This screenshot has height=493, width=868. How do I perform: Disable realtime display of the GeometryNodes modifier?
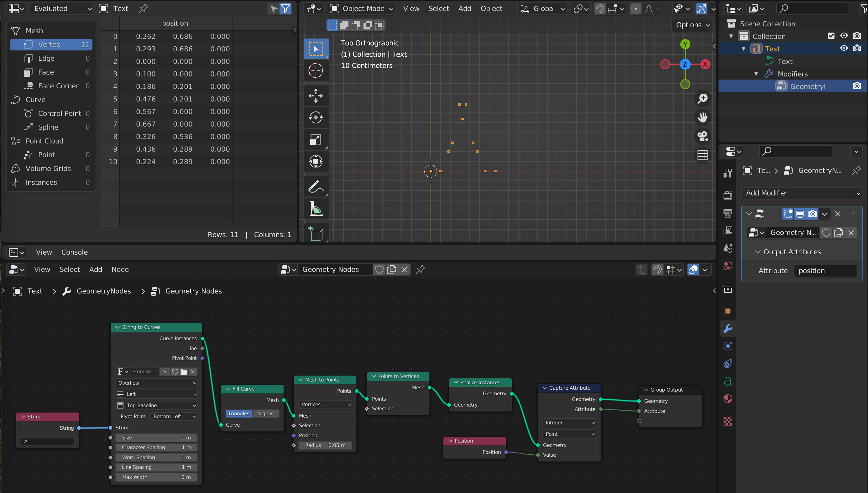(800, 214)
